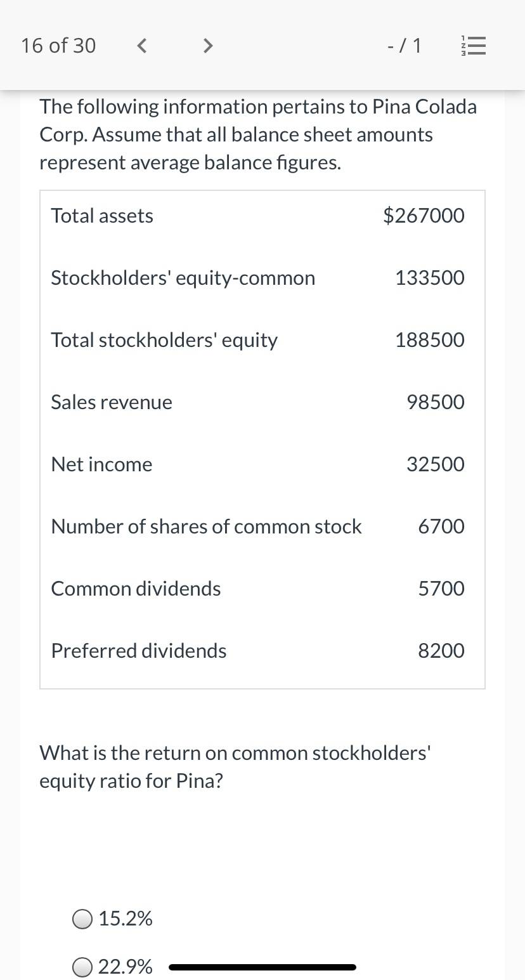525x980 pixels.
Task: Click the - / 1 score indicator
Action: (x=404, y=46)
